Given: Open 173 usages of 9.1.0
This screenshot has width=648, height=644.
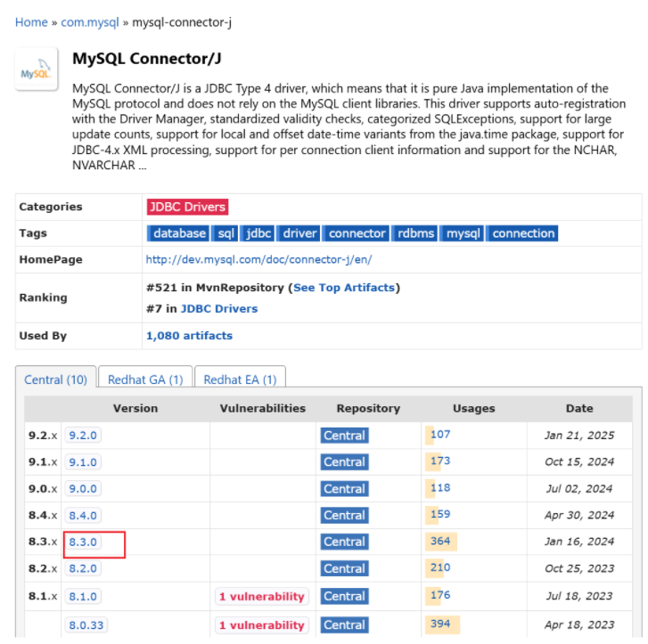Looking at the screenshot, I should pyautogui.click(x=440, y=461).
